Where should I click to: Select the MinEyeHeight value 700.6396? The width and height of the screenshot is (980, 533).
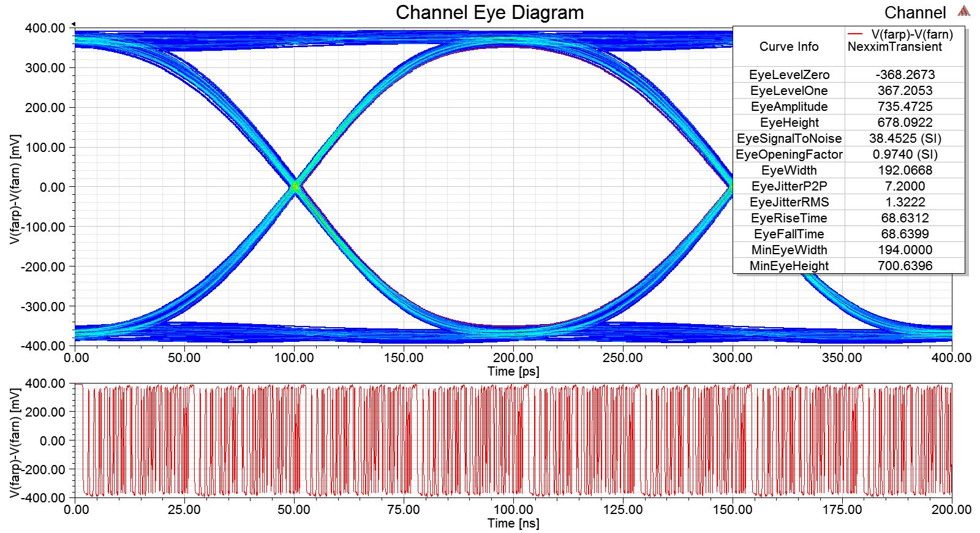[905, 266]
